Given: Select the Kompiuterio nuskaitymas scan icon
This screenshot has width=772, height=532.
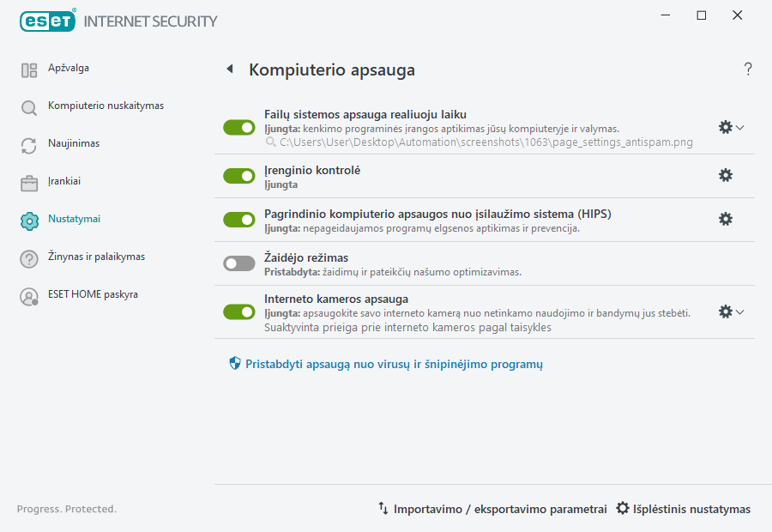Looking at the screenshot, I should point(28,106).
